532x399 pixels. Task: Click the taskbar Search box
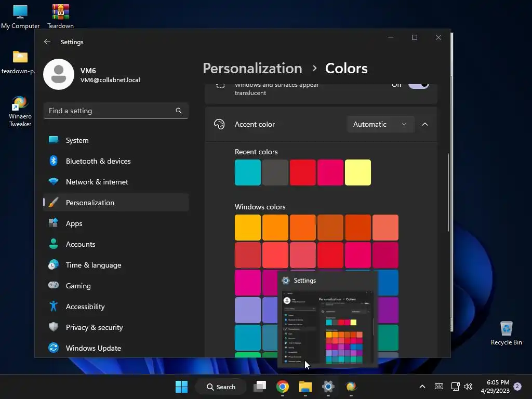point(221,387)
